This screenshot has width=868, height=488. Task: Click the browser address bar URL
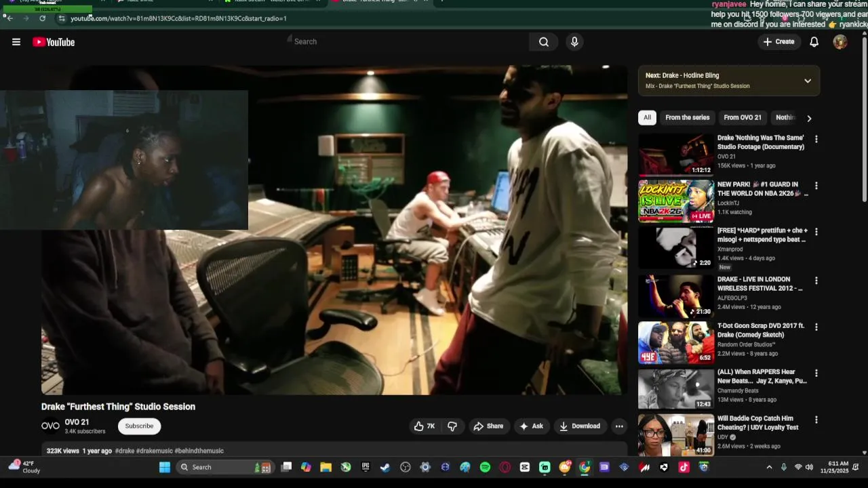click(x=178, y=18)
